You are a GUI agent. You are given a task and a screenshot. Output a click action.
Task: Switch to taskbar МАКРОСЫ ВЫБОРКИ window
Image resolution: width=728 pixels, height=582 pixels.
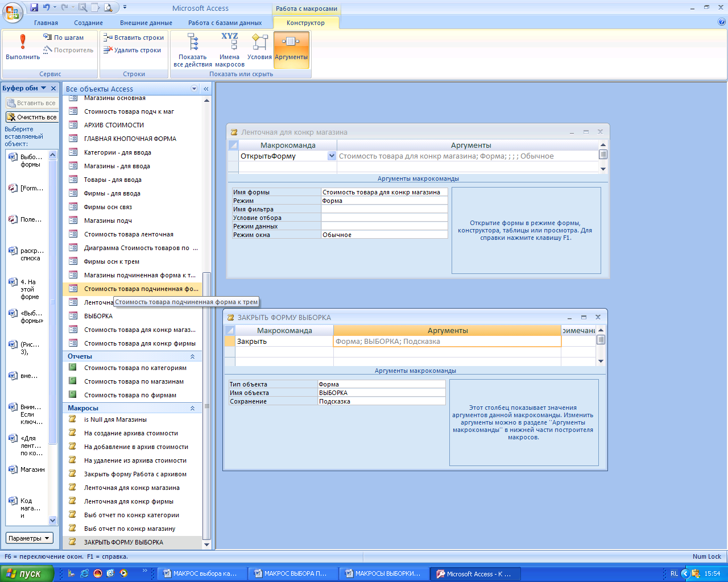coord(384,573)
